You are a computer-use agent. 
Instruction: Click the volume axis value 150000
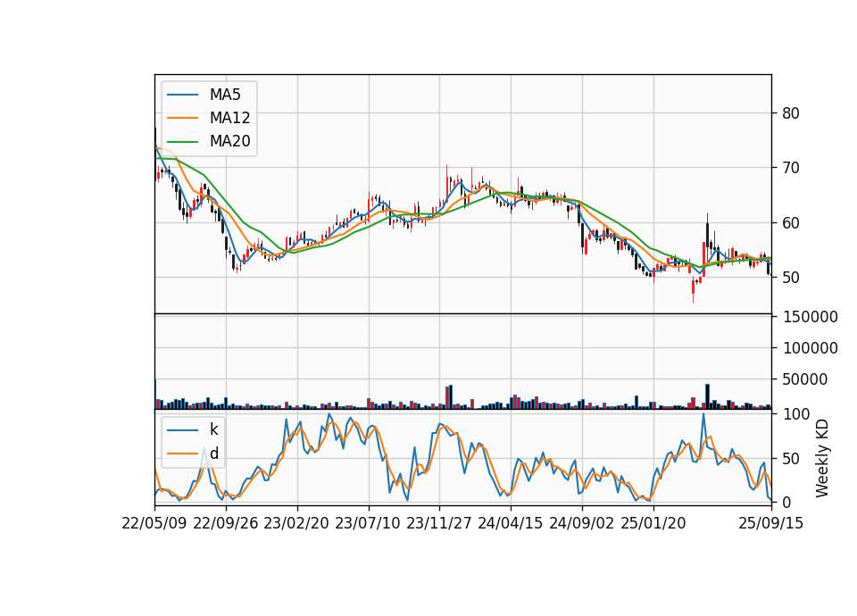(811, 317)
